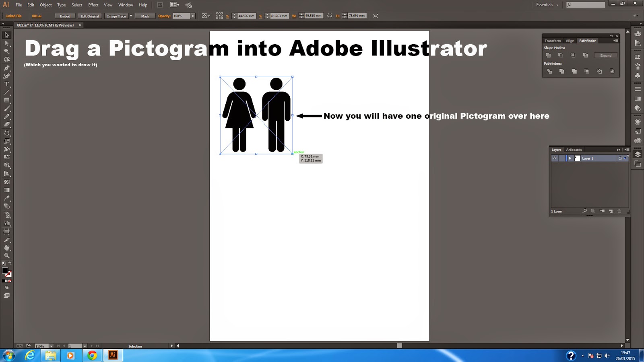Click the Default Fill and Stroke icon
The height and width of the screenshot is (362, 644).
pos(4,263)
